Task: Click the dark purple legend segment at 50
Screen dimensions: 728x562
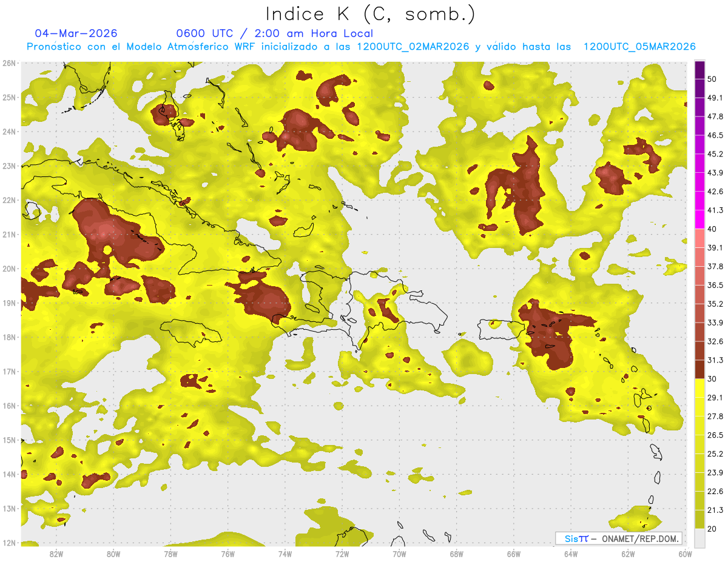Action: pos(699,70)
